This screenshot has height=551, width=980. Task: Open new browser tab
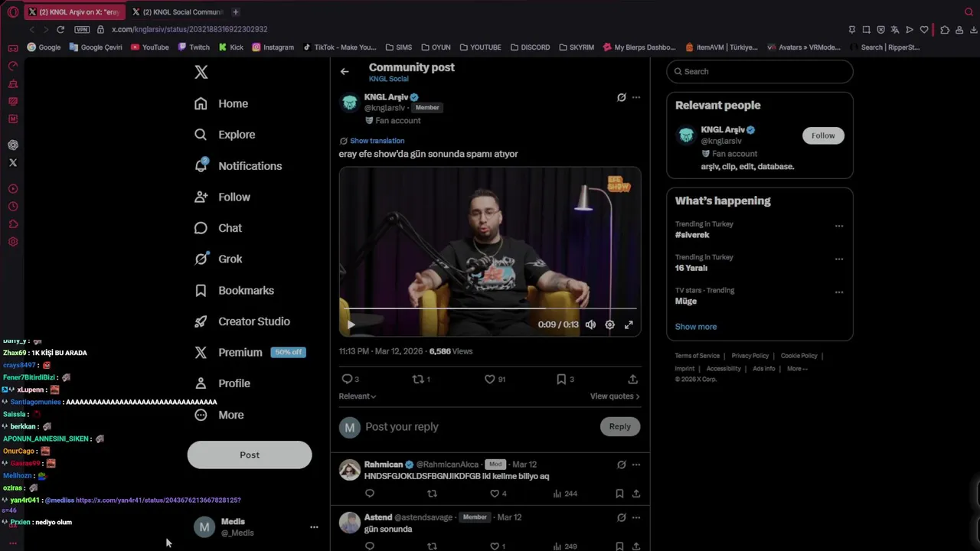pyautogui.click(x=235, y=12)
